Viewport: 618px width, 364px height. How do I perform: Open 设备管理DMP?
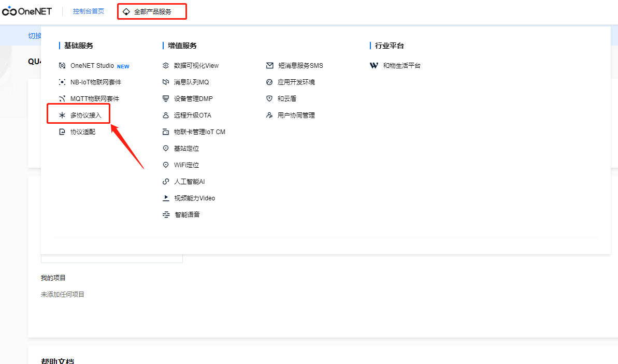point(194,99)
